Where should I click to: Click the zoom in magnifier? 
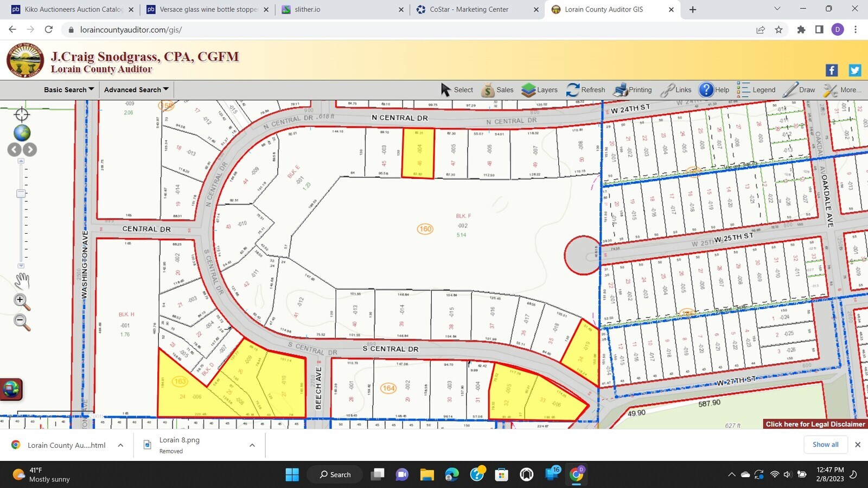21,301
